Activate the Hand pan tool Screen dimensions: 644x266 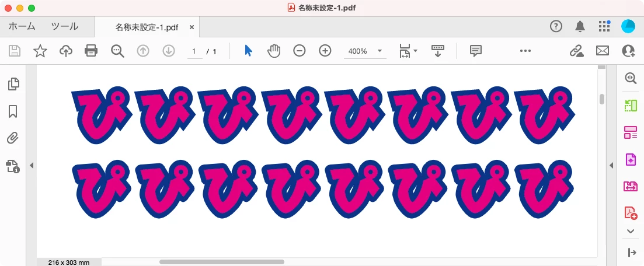[x=273, y=51]
